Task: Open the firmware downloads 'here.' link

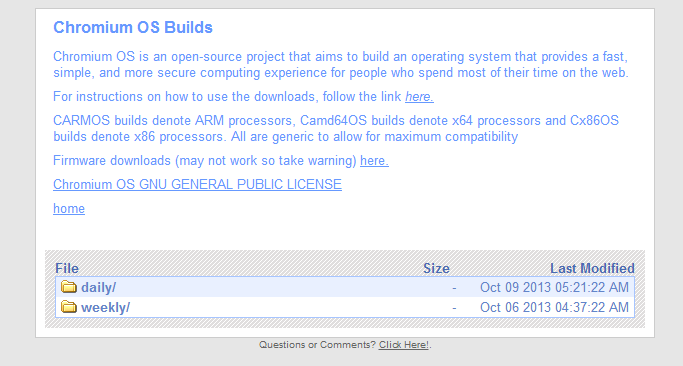Action: [x=374, y=161]
